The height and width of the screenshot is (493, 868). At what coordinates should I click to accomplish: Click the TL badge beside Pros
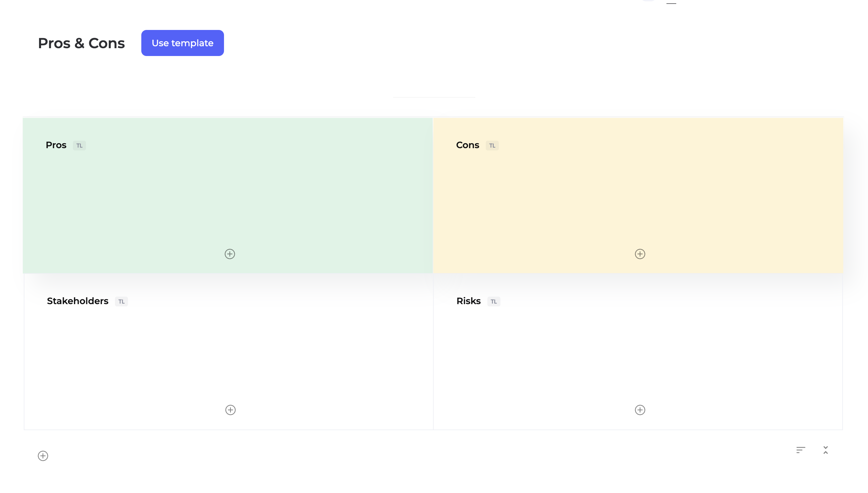click(79, 146)
